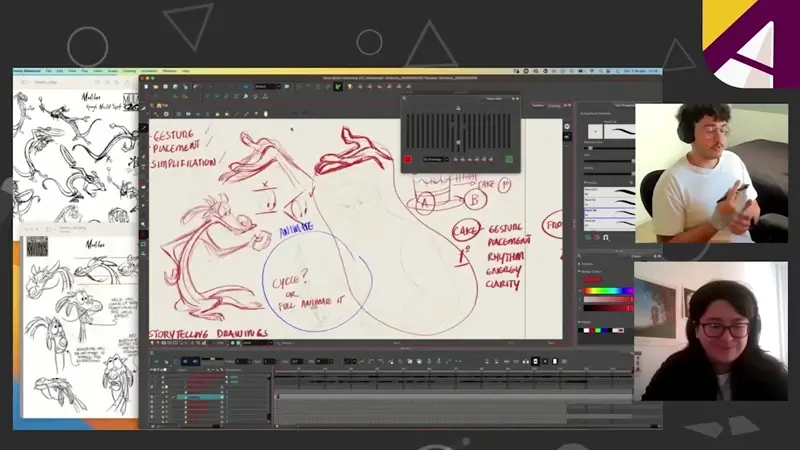This screenshot has width=800, height=450.
Task: Switch to the Camera view tab
Action: (537, 105)
